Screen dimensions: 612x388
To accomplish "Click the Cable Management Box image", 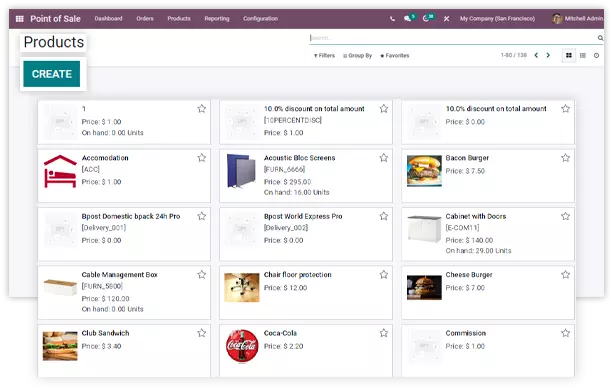I will click(60, 287).
